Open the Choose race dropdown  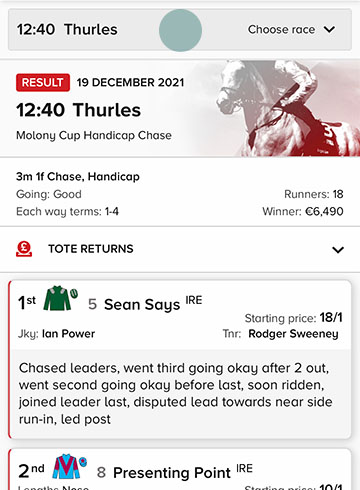291,30
